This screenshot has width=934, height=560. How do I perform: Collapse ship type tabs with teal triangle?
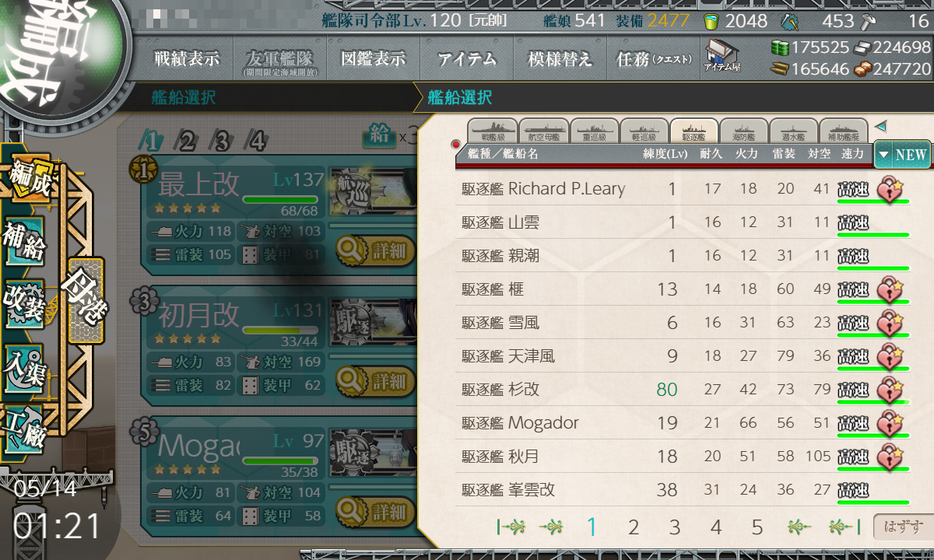tap(880, 126)
